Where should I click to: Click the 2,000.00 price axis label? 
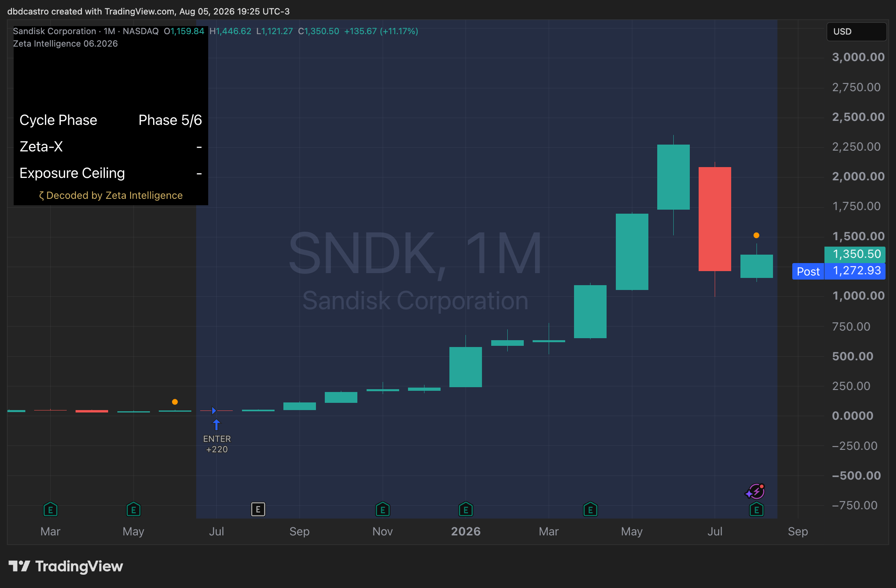(x=858, y=176)
